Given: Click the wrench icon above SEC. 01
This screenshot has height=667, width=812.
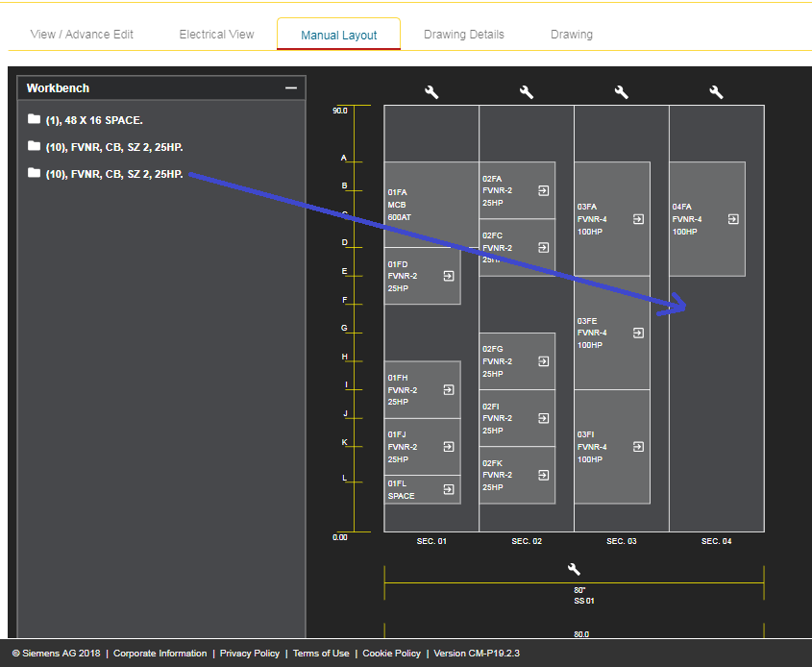Looking at the screenshot, I should pos(431,92).
